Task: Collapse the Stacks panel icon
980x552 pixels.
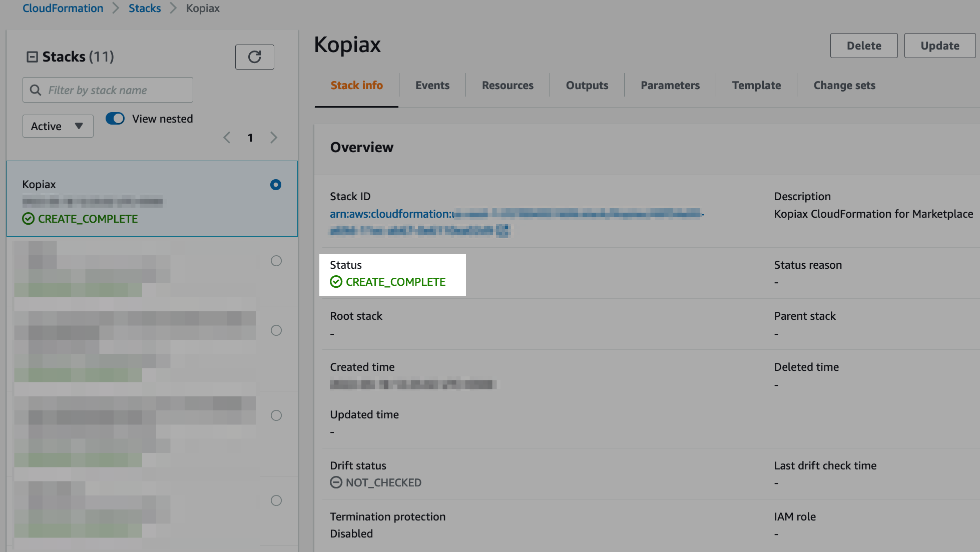Action: pos(32,57)
